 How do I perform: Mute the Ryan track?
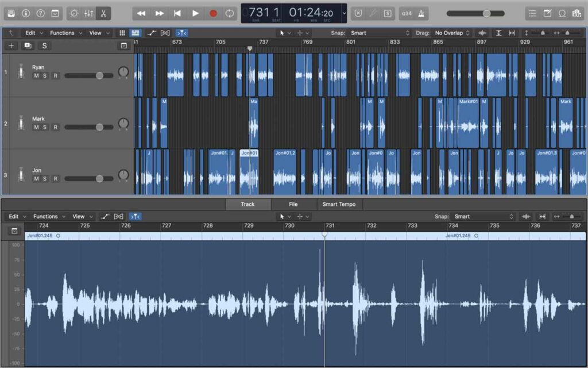[36, 76]
